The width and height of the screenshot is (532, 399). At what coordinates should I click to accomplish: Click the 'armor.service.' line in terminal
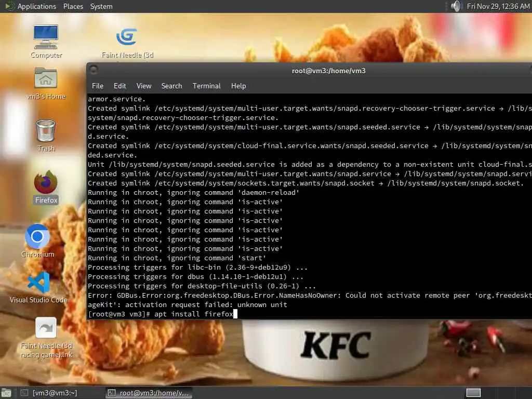(117, 99)
